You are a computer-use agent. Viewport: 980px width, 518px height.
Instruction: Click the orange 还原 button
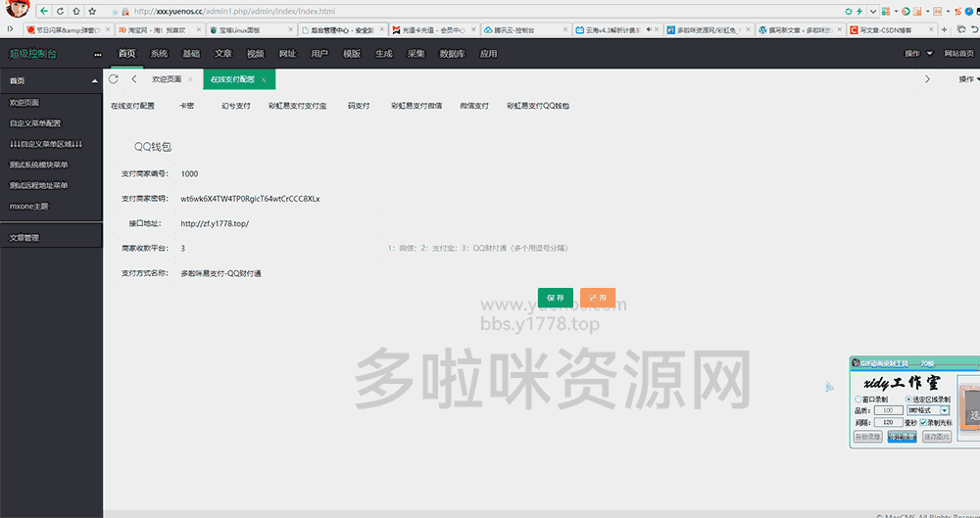[x=598, y=298]
